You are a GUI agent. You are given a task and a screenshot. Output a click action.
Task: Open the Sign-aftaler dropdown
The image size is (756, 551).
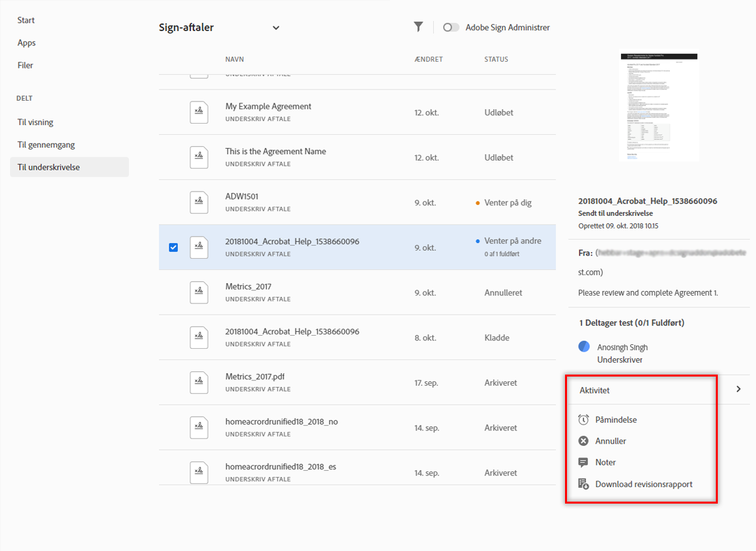pos(276,28)
